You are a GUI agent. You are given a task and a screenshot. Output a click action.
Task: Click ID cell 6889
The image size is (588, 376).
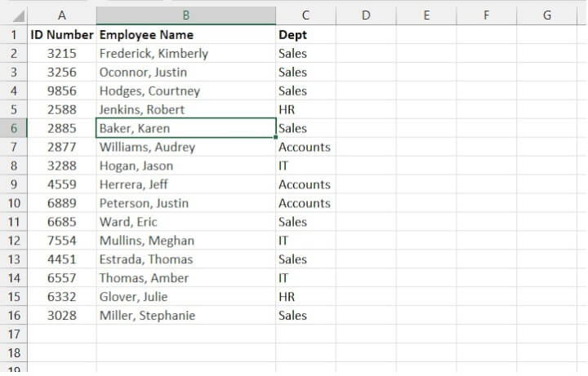pos(62,203)
